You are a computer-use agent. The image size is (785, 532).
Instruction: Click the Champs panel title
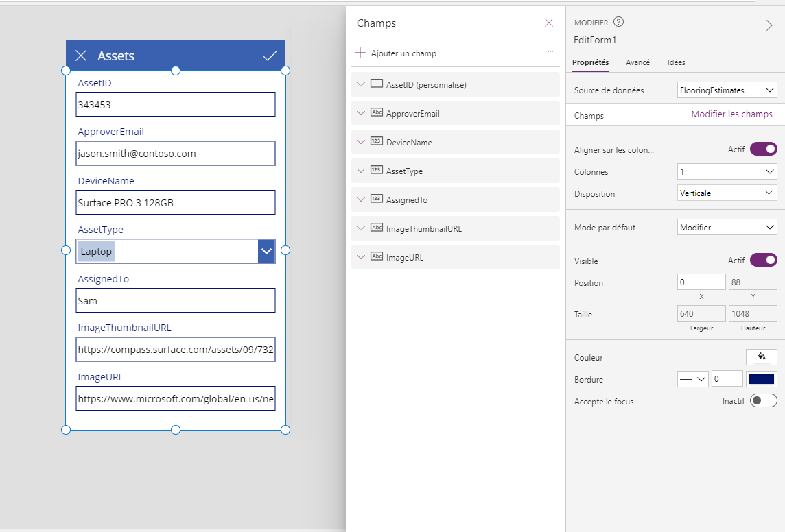click(377, 23)
